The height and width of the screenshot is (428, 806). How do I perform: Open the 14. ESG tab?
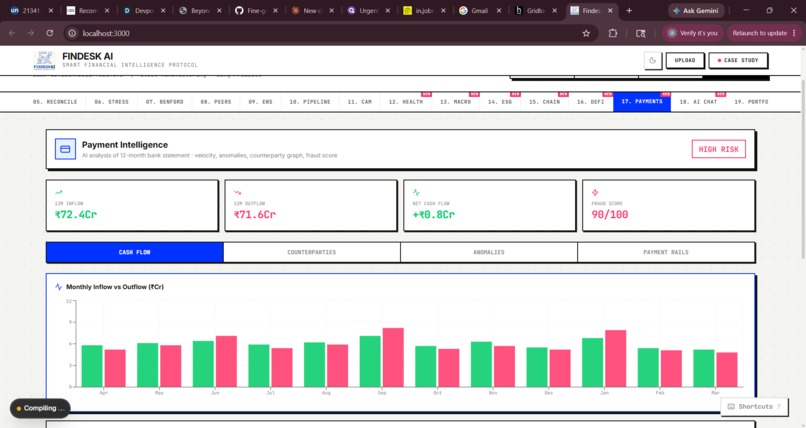click(x=500, y=102)
